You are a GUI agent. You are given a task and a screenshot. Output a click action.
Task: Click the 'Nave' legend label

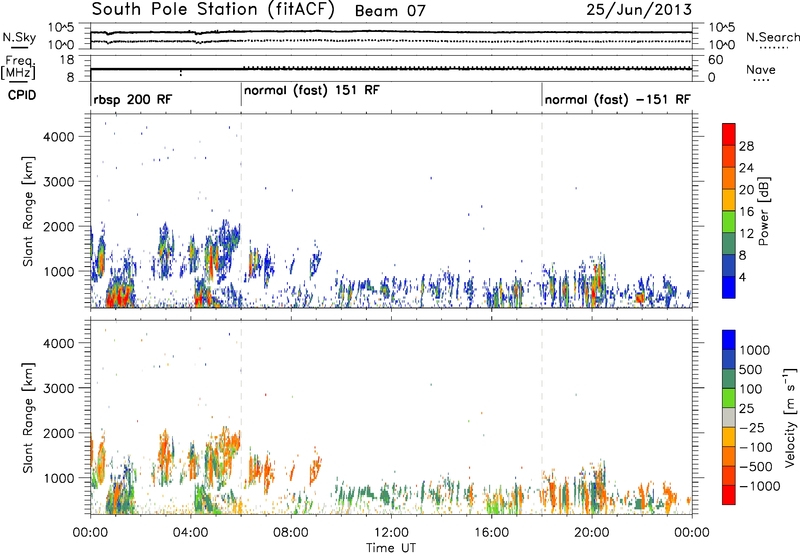[x=761, y=69]
